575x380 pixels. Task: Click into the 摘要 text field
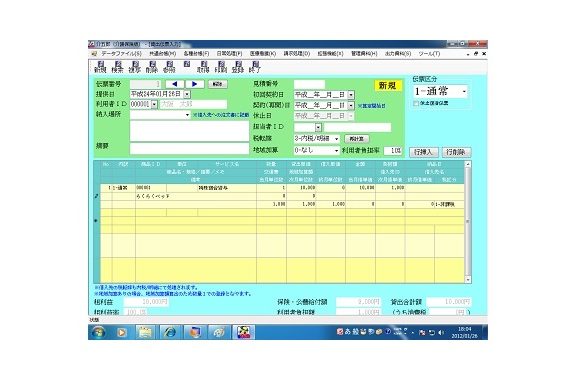tap(189, 148)
